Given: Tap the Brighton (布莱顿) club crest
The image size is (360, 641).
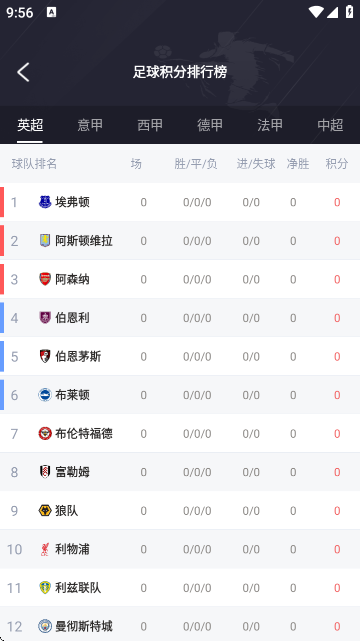Looking at the screenshot, I should click(x=45, y=395).
